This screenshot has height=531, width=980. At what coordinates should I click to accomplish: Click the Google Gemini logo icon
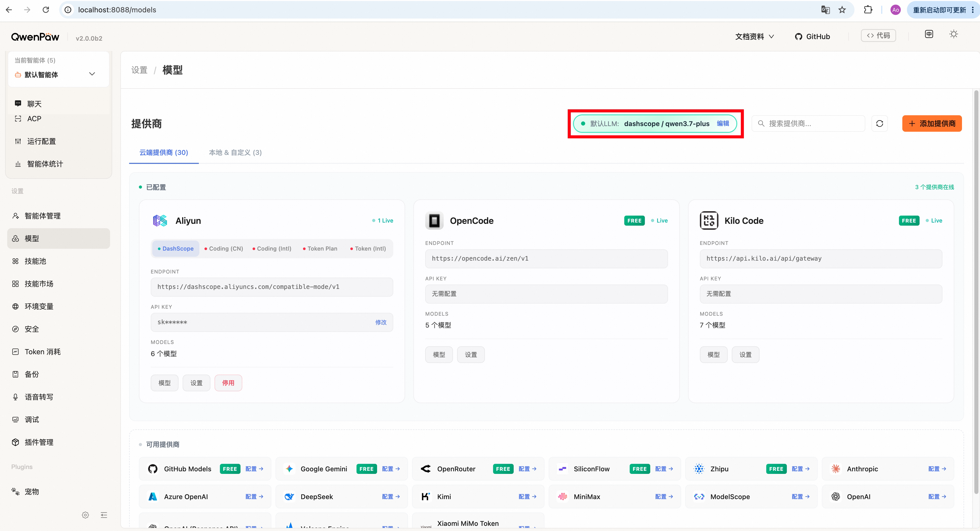click(290, 469)
